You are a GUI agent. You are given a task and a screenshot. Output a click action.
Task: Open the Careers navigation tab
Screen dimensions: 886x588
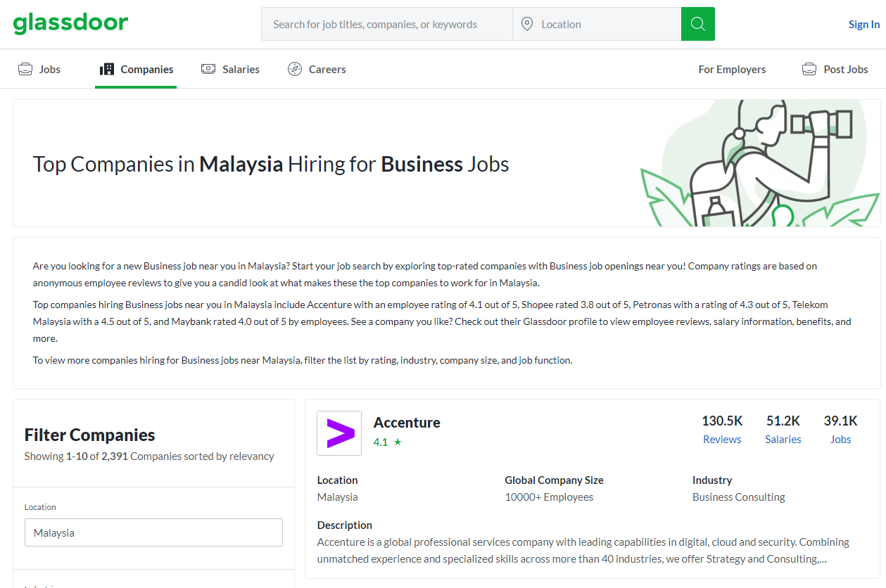coord(327,69)
